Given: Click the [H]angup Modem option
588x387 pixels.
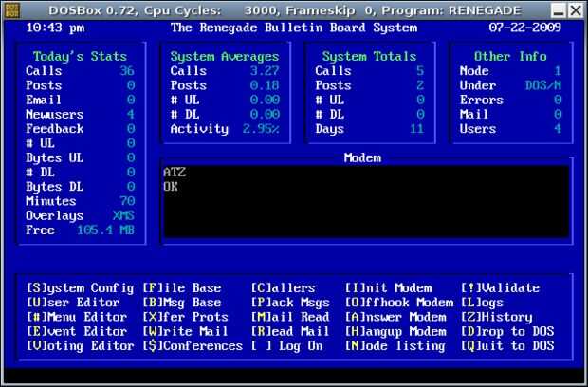Looking at the screenshot, I should tap(395, 331).
